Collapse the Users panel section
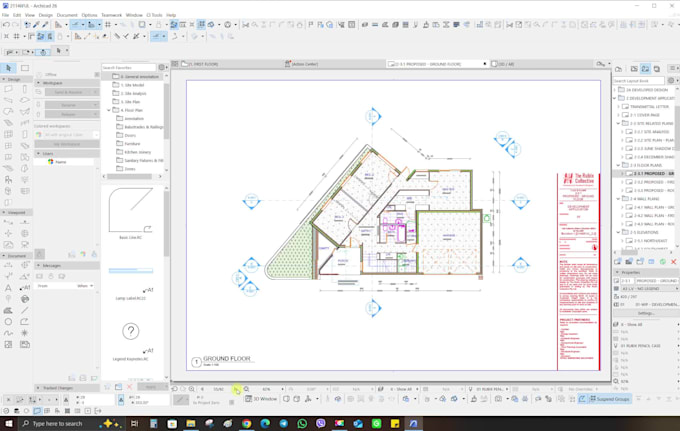The height and width of the screenshot is (431, 680). [x=39, y=153]
